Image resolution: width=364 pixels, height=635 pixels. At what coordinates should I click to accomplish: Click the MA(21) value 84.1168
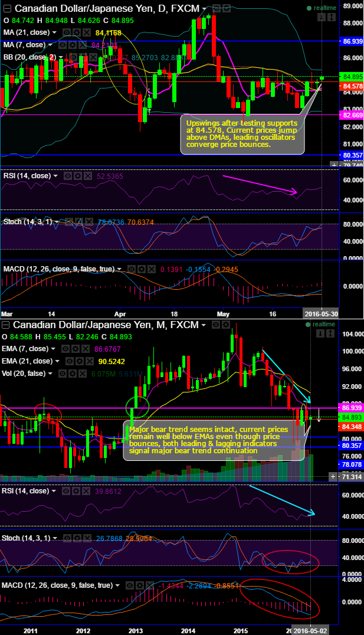tap(109, 33)
